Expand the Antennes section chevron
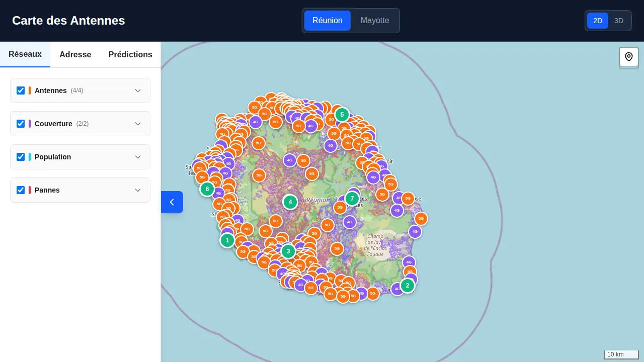The height and width of the screenshot is (362, 644). (x=138, y=90)
